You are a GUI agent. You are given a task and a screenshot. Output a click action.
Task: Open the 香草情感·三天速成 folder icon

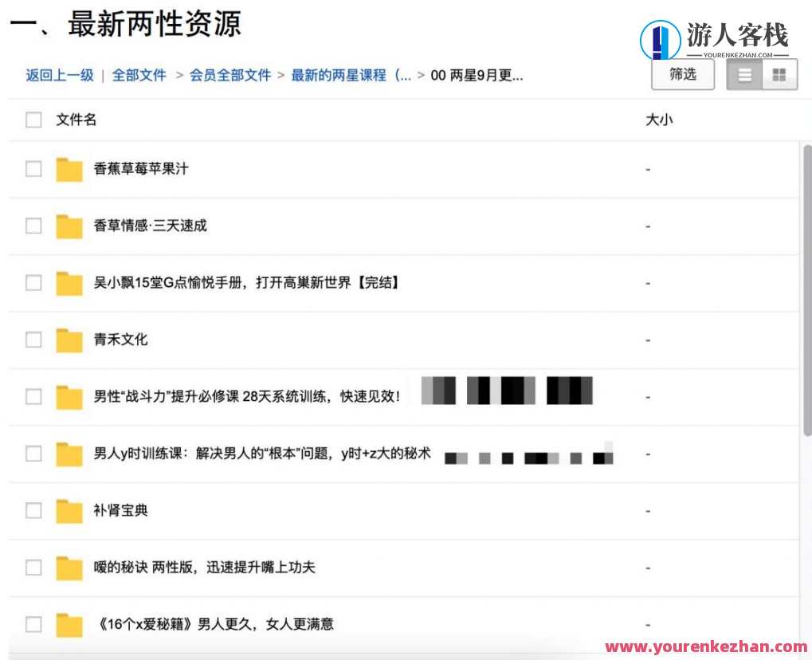coord(69,226)
